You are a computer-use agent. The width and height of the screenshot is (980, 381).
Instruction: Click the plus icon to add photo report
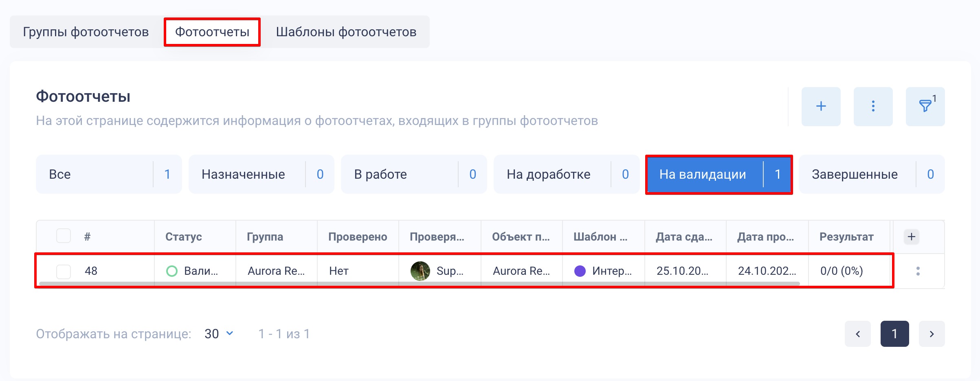[x=821, y=107]
